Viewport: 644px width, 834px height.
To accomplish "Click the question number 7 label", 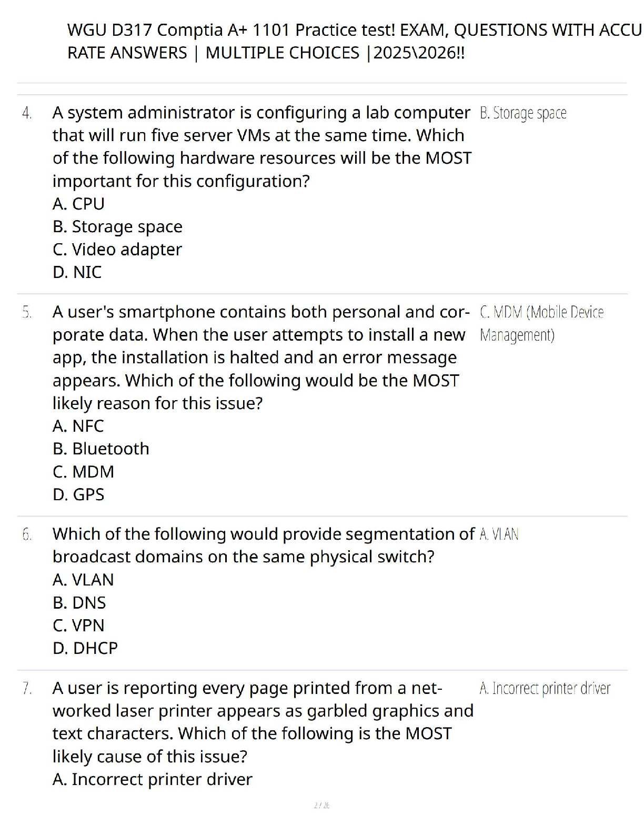I will pyautogui.click(x=27, y=688).
